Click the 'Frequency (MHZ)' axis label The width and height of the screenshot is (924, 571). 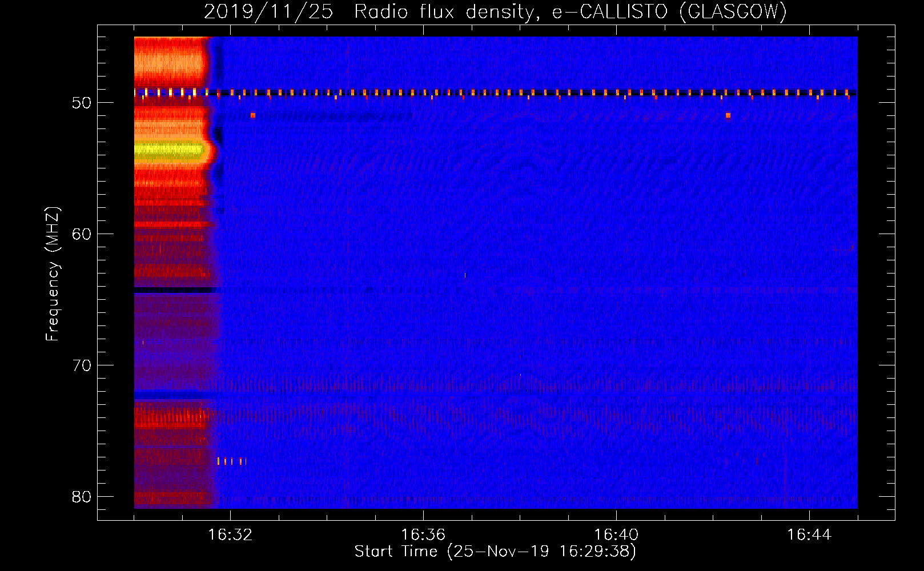click(x=52, y=274)
